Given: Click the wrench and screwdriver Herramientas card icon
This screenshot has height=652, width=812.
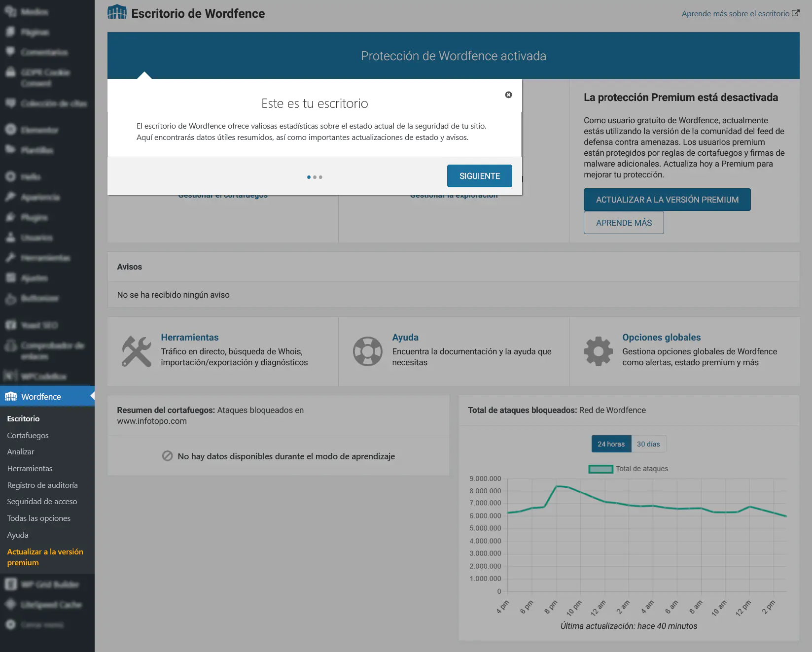Looking at the screenshot, I should click(x=137, y=351).
